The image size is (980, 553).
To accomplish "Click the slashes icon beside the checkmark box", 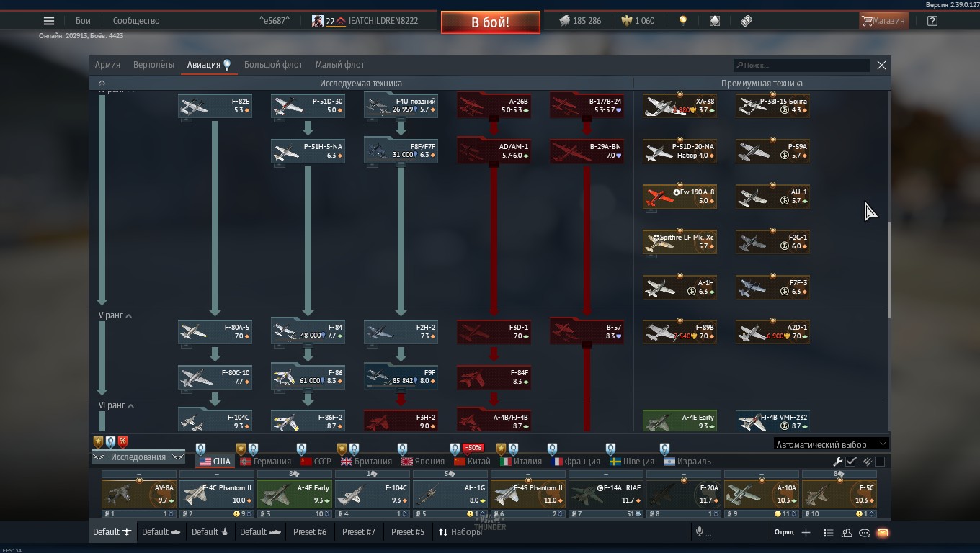I will [x=867, y=462].
